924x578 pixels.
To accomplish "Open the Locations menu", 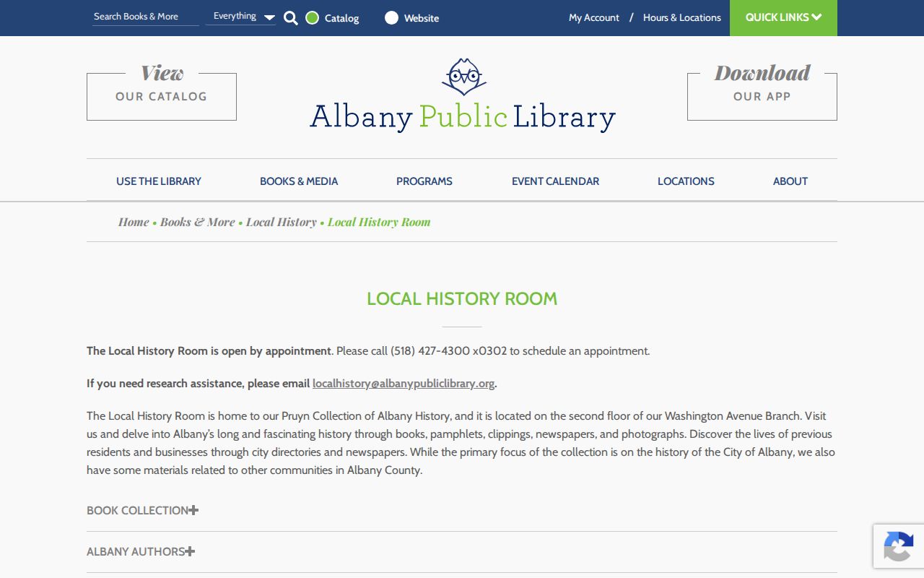I will coord(686,181).
